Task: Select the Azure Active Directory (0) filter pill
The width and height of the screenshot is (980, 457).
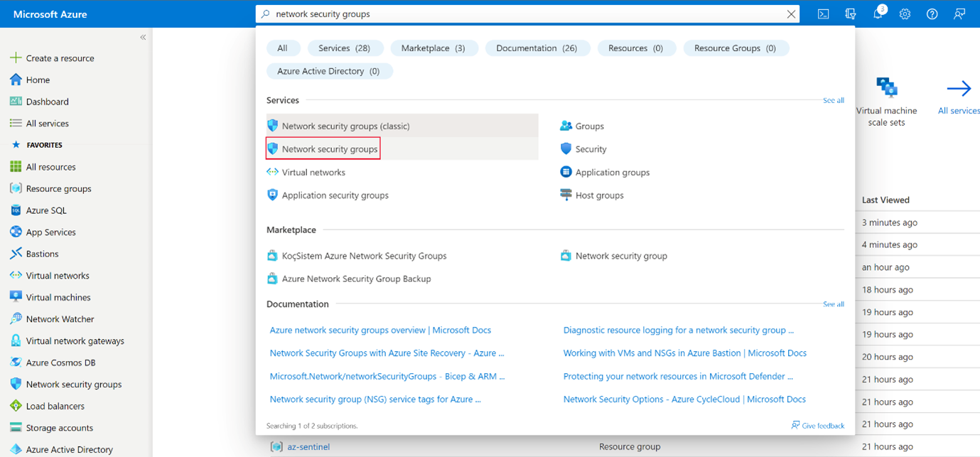Action: [x=329, y=71]
